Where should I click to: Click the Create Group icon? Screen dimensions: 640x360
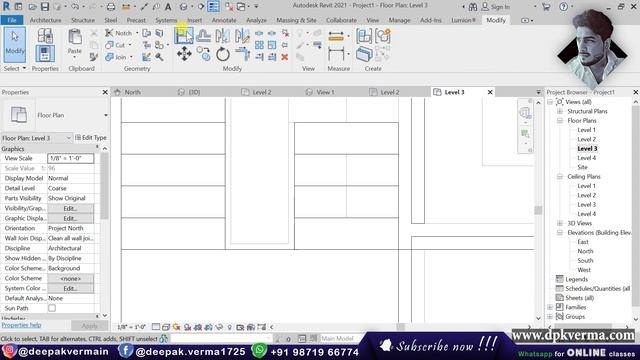point(383,36)
